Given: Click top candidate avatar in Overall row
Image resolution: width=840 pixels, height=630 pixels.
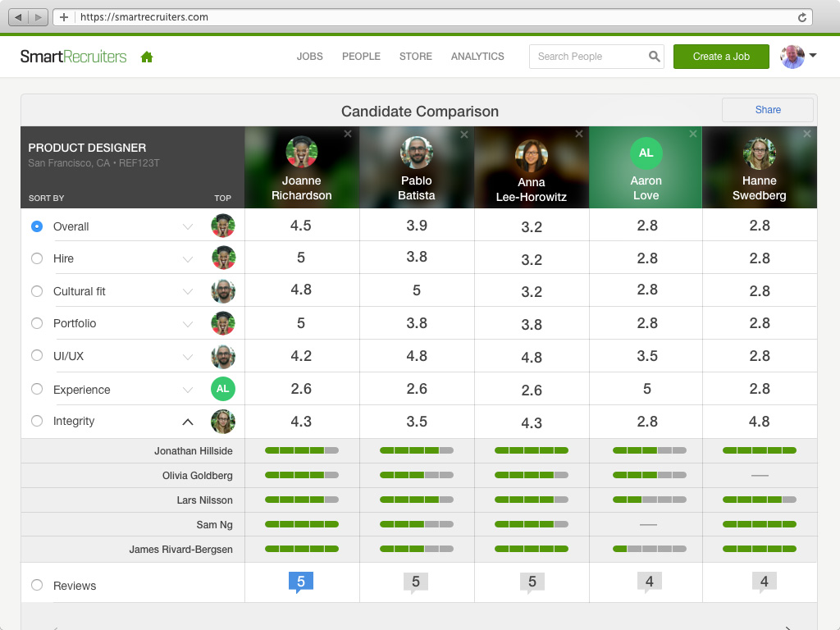Looking at the screenshot, I should [223, 226].
